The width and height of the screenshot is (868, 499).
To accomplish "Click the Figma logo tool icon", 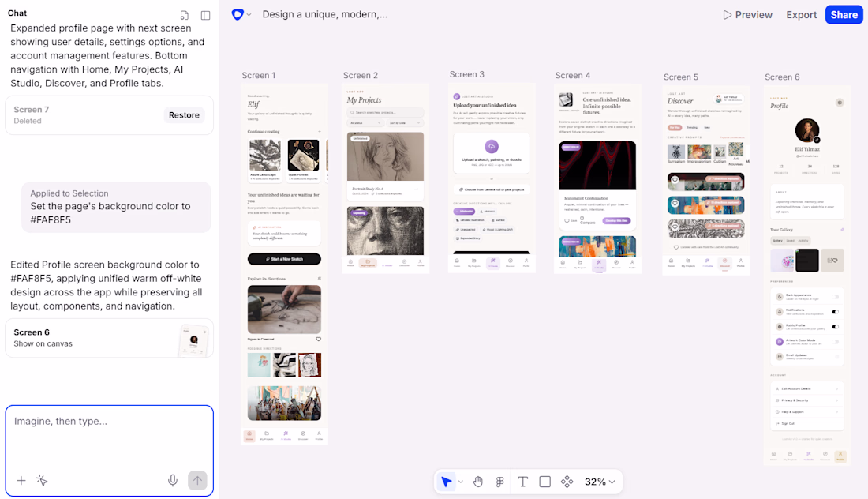I will click(499, 482).
